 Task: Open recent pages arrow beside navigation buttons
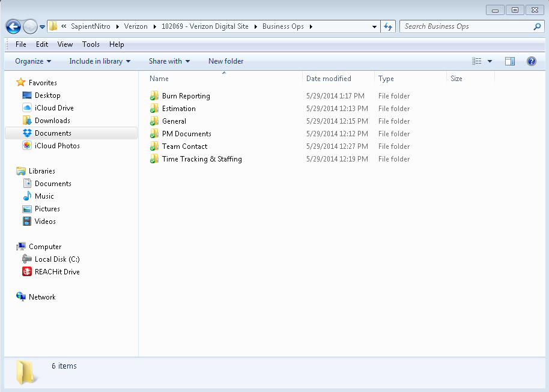[43, 26]
